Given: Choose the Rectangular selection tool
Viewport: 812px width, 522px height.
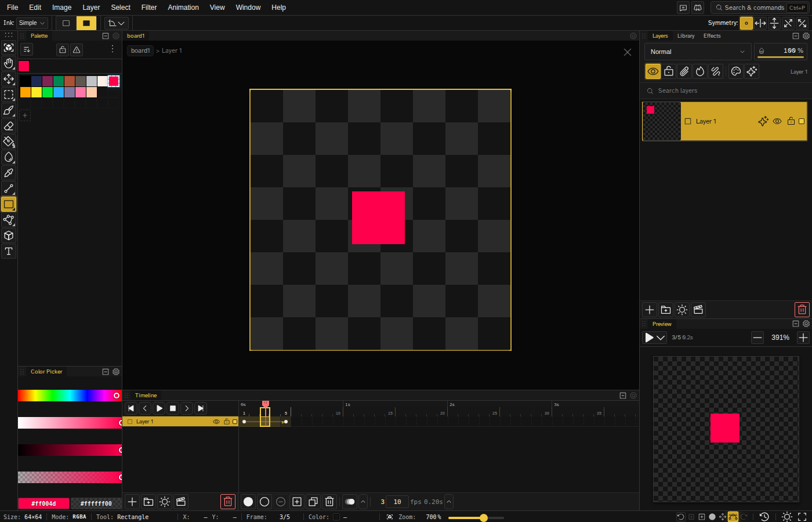Looking at the screenshot, I should tap(9, 95).
